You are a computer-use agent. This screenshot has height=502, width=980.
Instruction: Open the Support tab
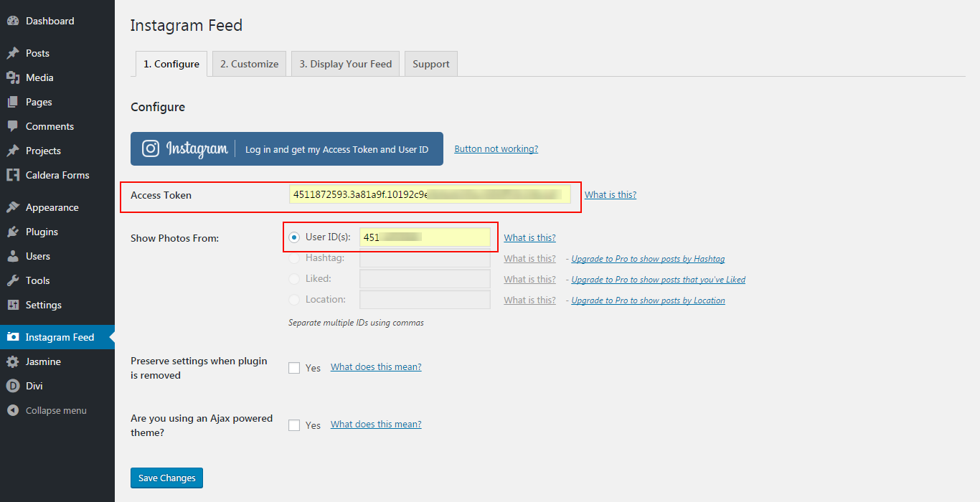coord(431,64)
